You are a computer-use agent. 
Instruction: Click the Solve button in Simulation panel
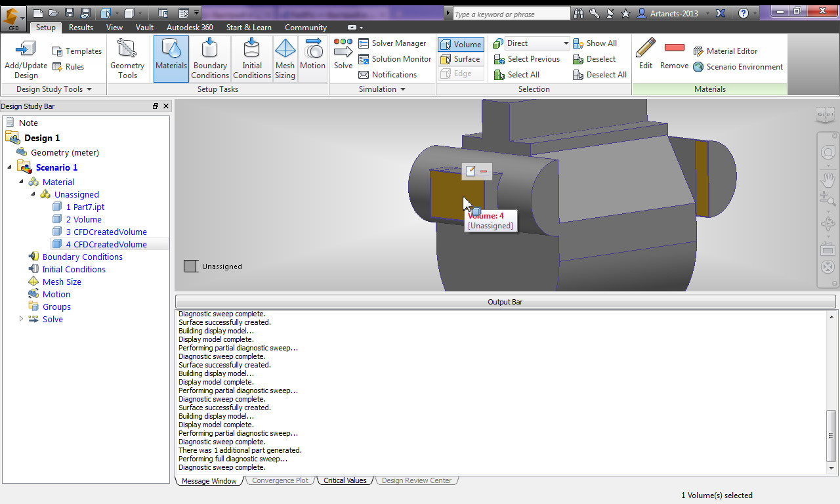(x=343, y=54)
